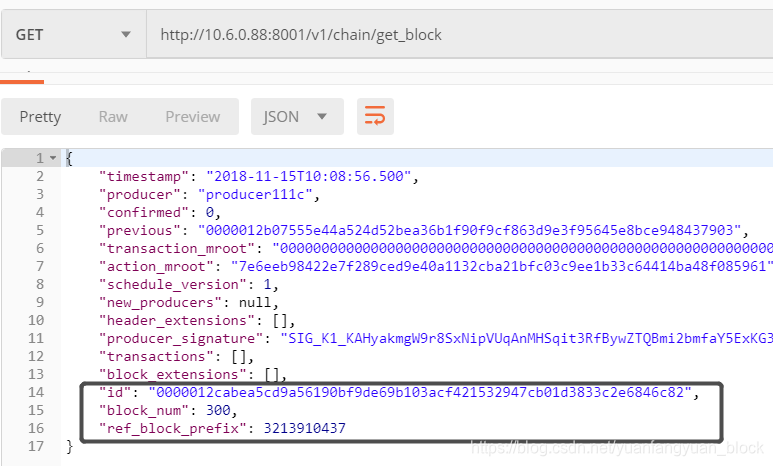Switch to Raw view tab
Image resolution: width=773 pixels, height=466 pixels.
coord(113,117)
